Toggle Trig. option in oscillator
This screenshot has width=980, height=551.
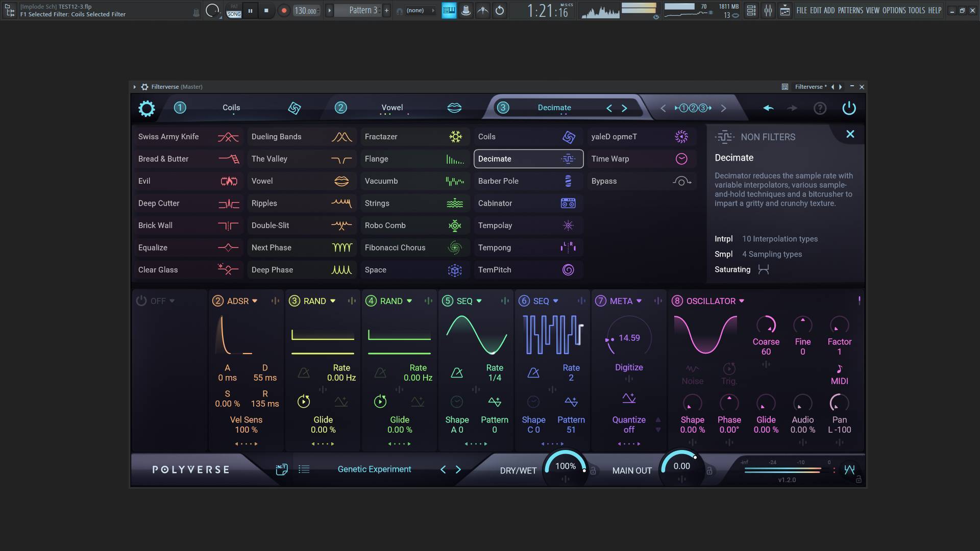pos(729,374)
